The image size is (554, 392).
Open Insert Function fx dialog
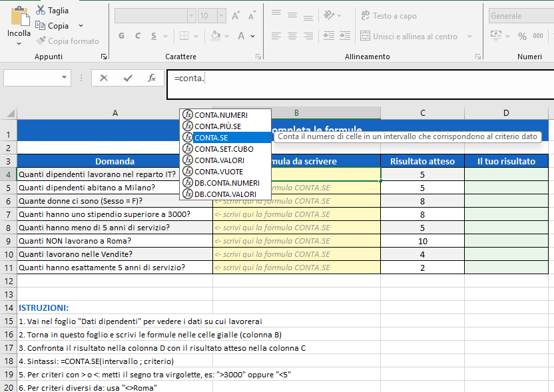click(152, 78)
